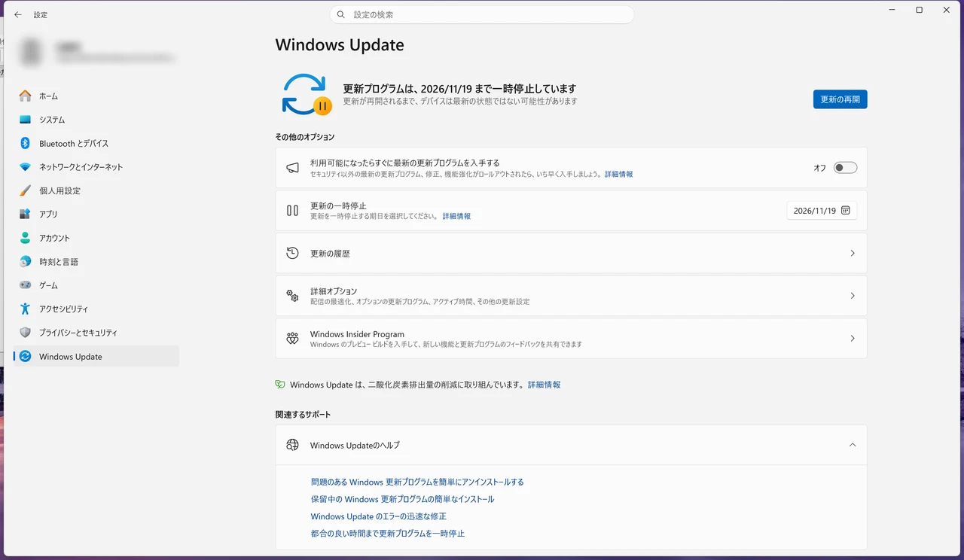Open 更新の履歴 via its right chevron

click(x=853, y=253)
